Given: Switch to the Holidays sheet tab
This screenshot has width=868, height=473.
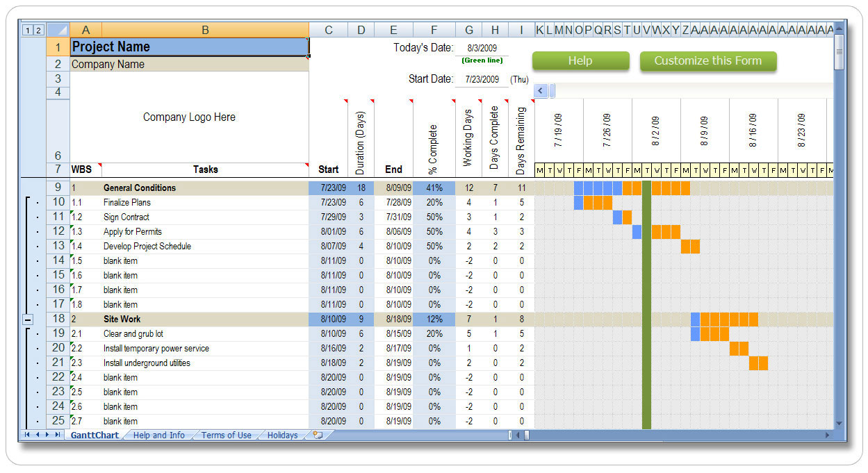Looking at the screenshot, I should (283, 435).
